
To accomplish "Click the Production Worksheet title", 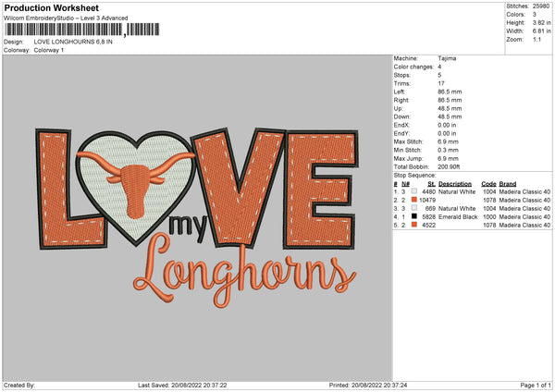I will coord(51,7).
